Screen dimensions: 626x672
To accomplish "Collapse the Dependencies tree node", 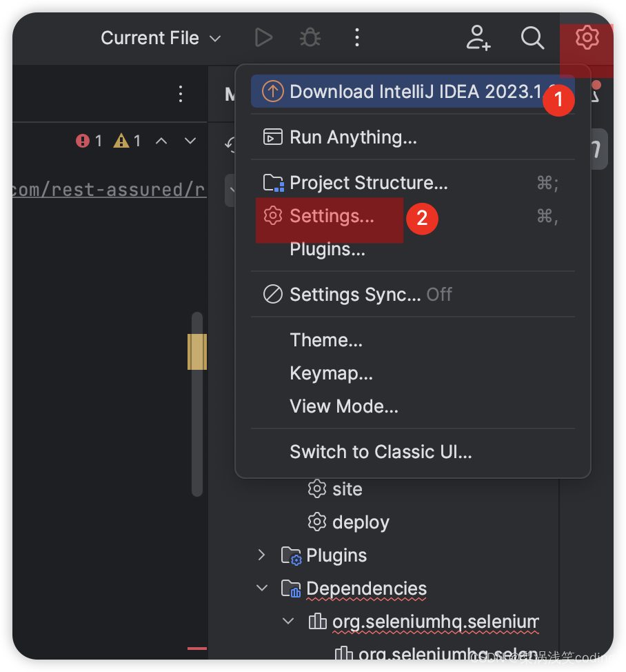I will (261, 588).
